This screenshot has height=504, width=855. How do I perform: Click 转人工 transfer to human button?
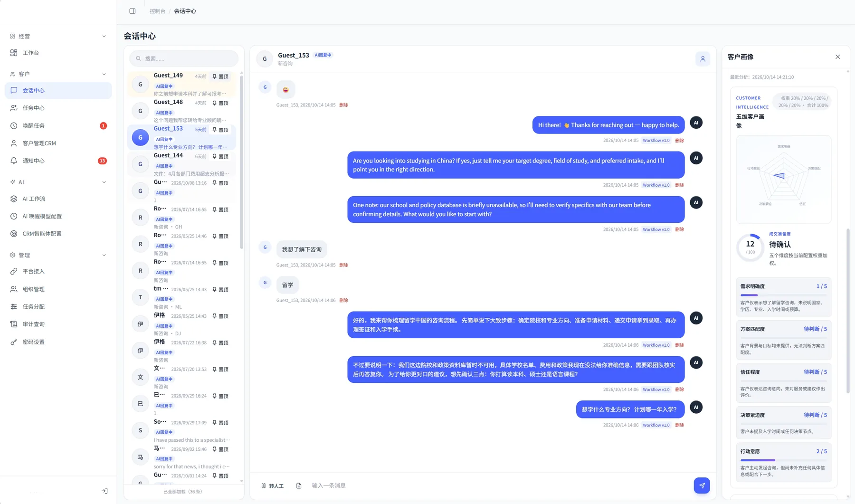273,485
